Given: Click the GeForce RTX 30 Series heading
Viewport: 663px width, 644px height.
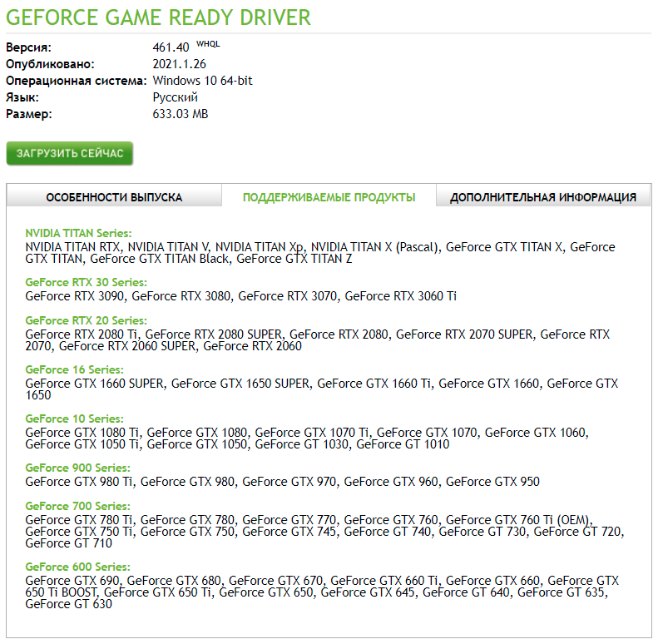Looking at the screenshot, I should 86,283.
